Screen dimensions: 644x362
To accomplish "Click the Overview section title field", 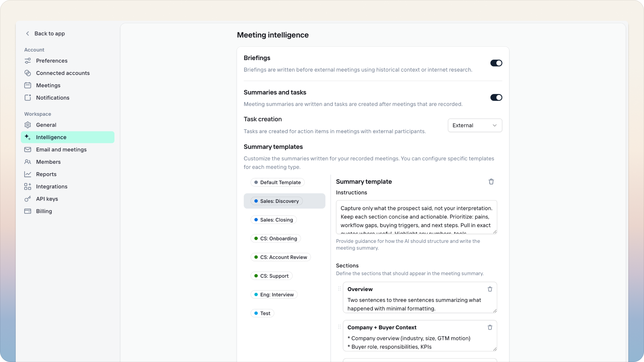I will coord(360,289).
